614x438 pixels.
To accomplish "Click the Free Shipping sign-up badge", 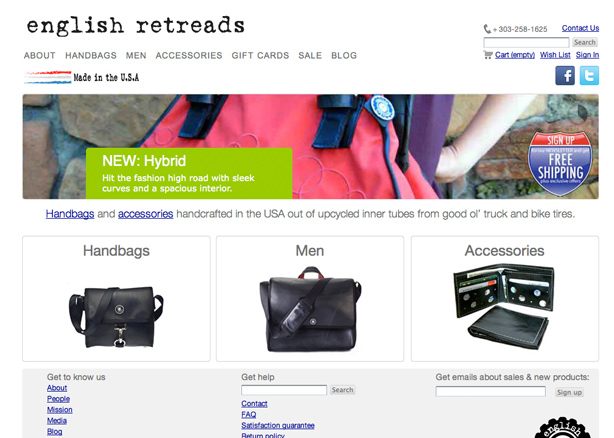I will 560,164.
